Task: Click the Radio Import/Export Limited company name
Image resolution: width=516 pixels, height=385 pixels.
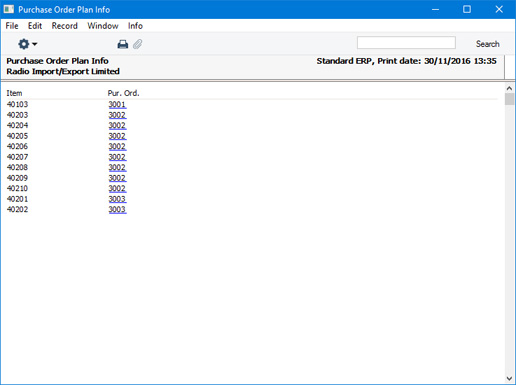Action: coord(63,71)
